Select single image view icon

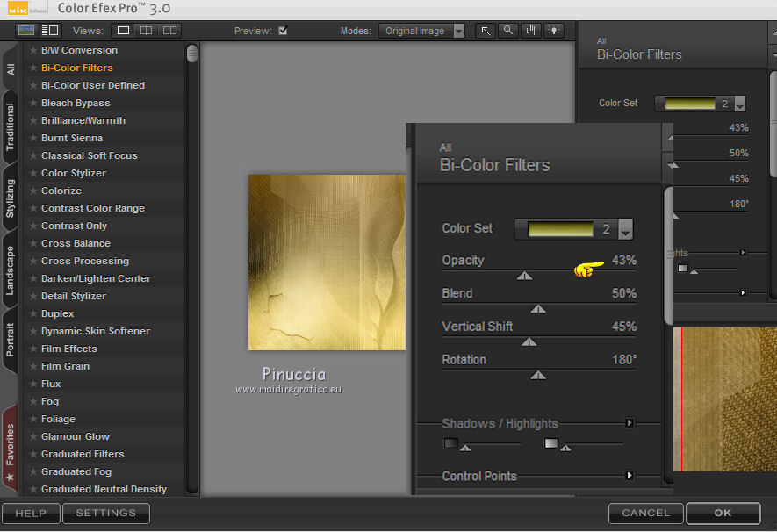[x=123, y=30]
